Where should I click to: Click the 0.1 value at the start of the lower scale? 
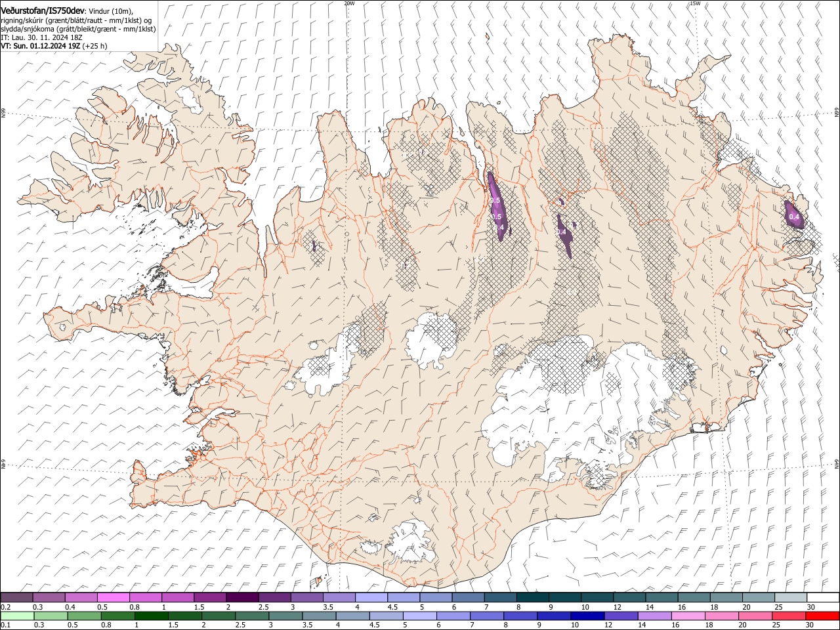pyautogui.click(x=5, y=625)
